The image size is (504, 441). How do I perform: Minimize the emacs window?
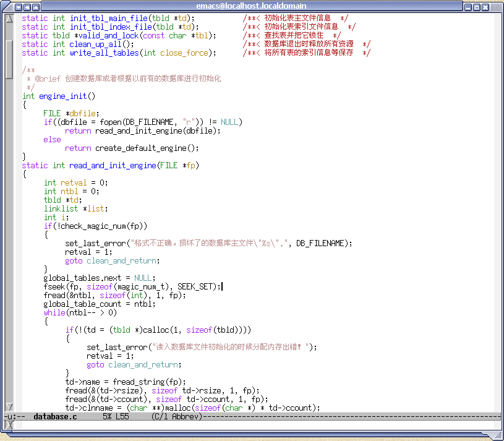point(468,7)
